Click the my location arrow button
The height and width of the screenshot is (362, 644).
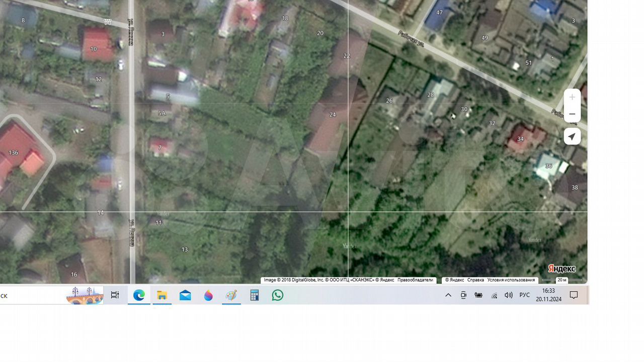572,136
